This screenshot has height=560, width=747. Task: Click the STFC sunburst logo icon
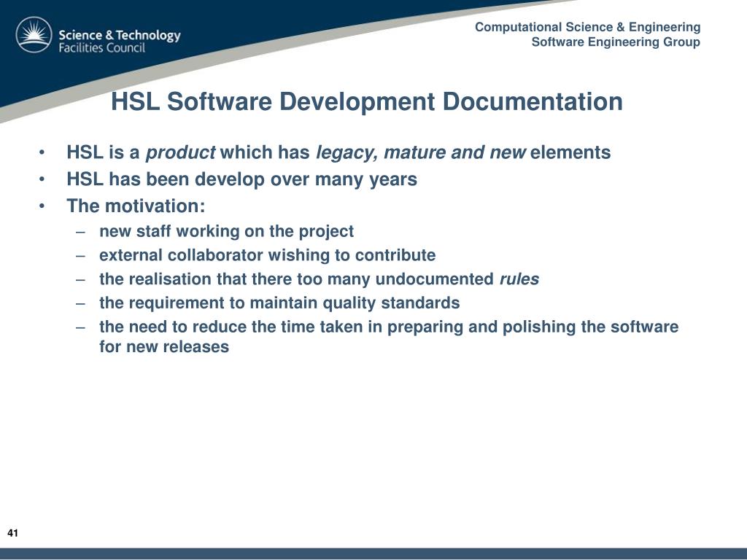pyautogui.click(x=34, y=35)
